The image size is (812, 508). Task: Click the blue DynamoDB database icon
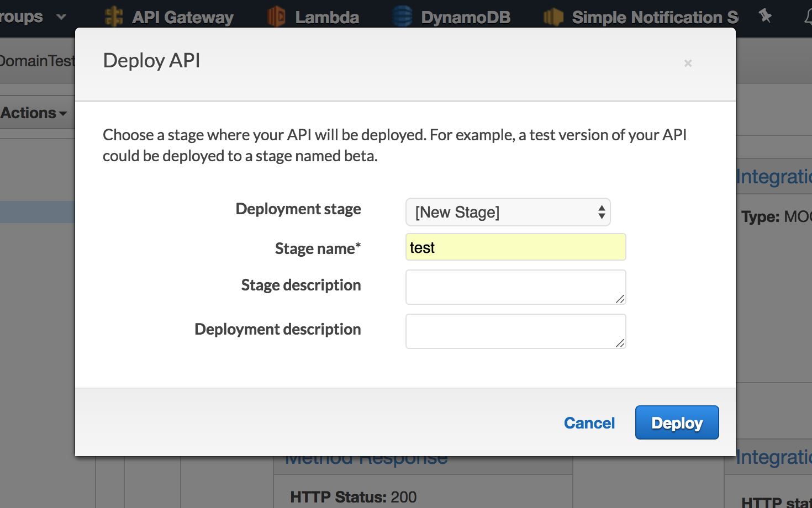[x=402, y=17]
